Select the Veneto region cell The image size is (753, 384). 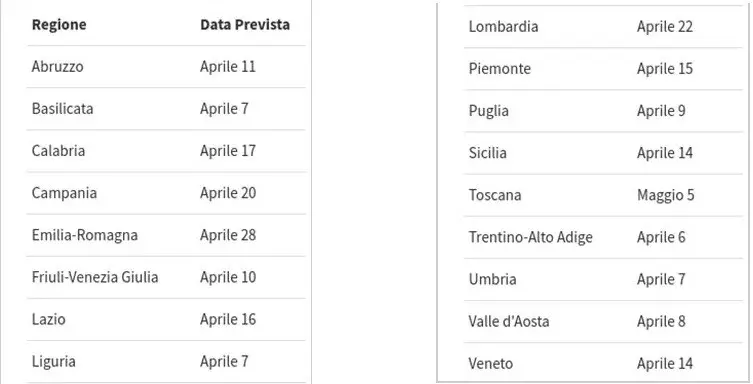[491, 364]
